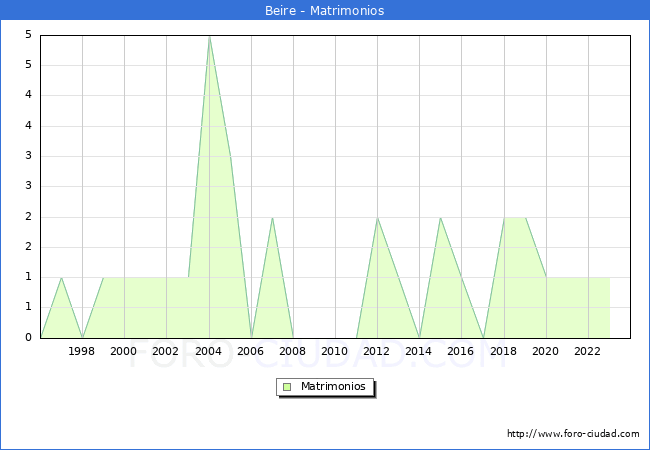Select the 2012 x-axis label
This screenshot has width=650, height=450.
(376, 351)
